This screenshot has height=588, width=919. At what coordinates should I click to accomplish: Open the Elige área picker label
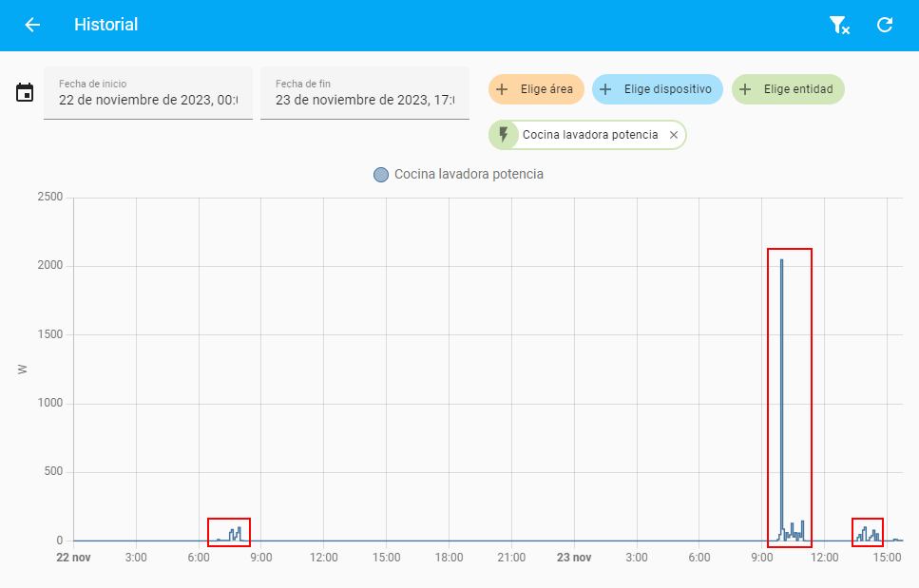tap(546, 89)
